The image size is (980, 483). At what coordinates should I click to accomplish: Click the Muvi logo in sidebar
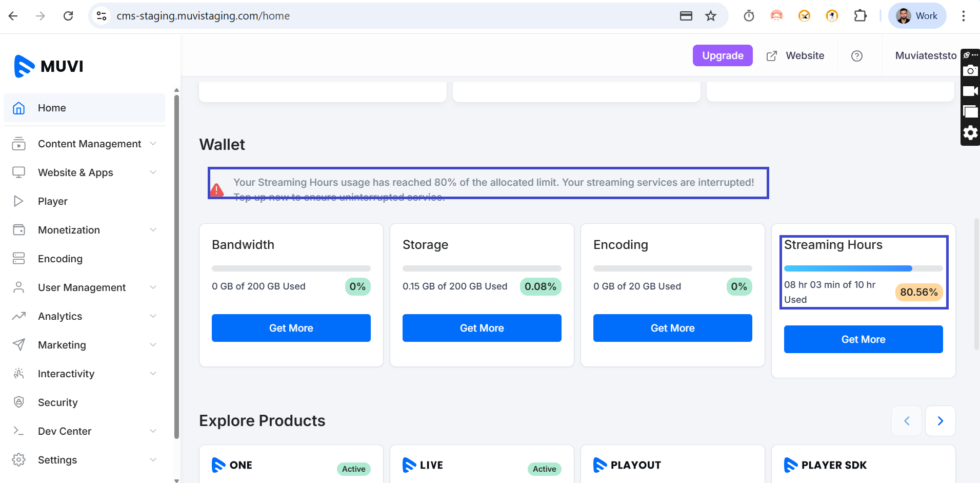point(49,66)
